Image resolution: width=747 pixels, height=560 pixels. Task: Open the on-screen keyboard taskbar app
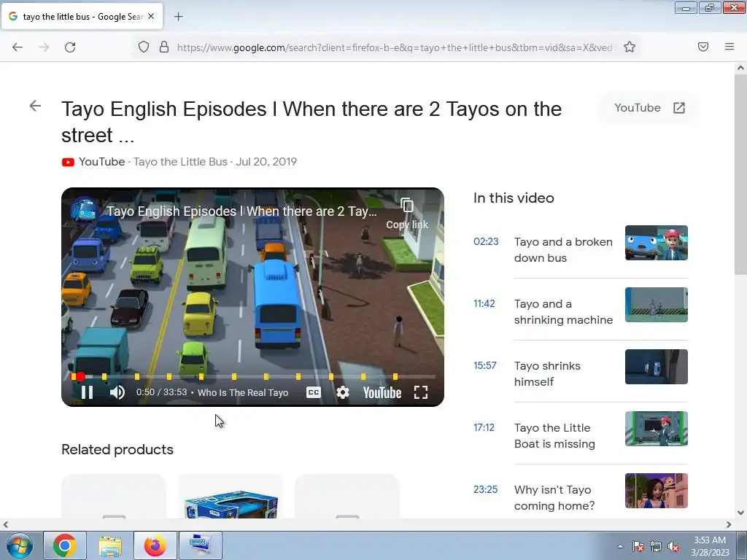200,545
